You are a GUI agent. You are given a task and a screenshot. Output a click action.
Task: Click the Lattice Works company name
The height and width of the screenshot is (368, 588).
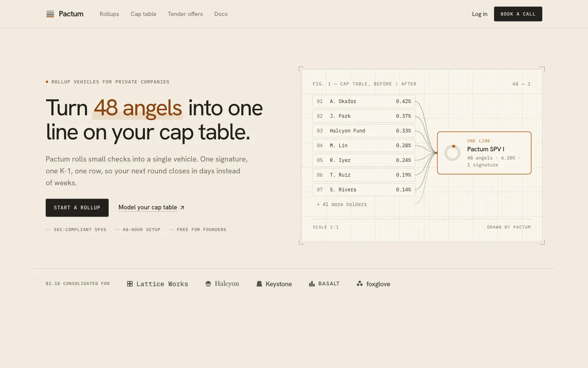[x=162, y=284]
